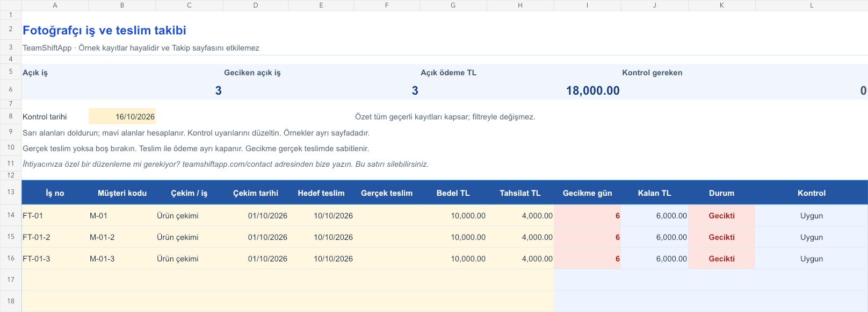The width and height of the screenshot is (868, 312).
Task: Select the Kontrol gereken value 0
Action: [863, 90]
